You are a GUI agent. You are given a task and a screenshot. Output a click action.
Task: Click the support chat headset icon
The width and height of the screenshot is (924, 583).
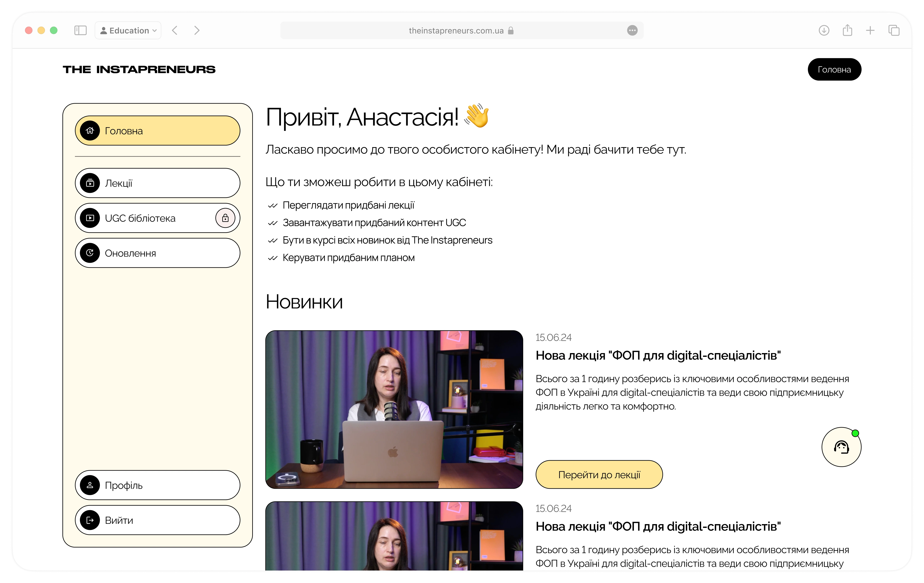point(841,447)
